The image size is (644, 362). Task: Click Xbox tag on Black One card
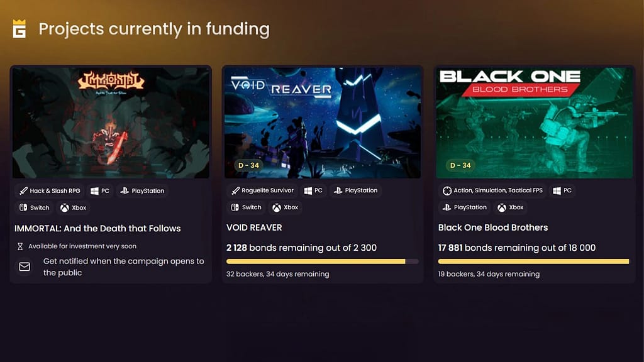coord(511,207)
